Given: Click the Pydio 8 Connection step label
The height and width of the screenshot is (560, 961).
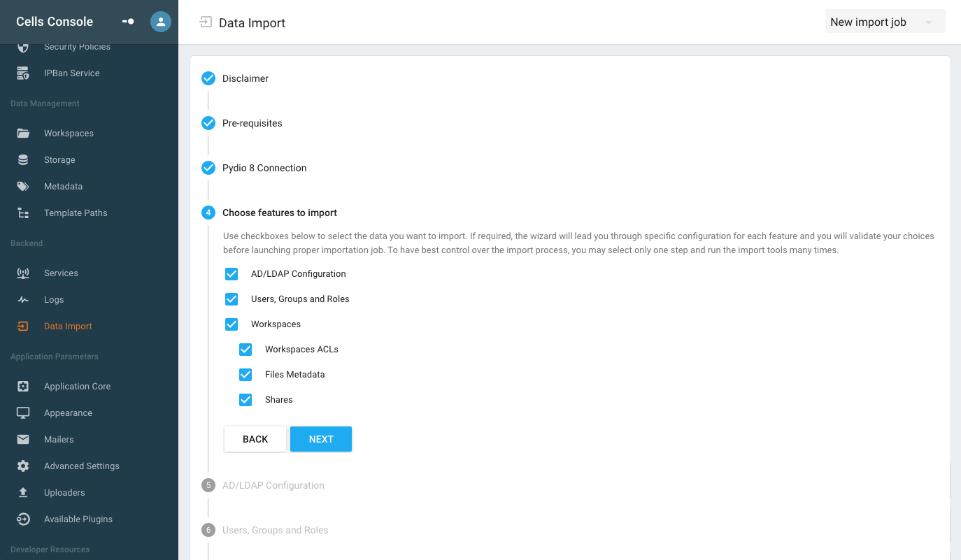Looking at the screenshot, I should pyautogui.click(x=264, y=168).
